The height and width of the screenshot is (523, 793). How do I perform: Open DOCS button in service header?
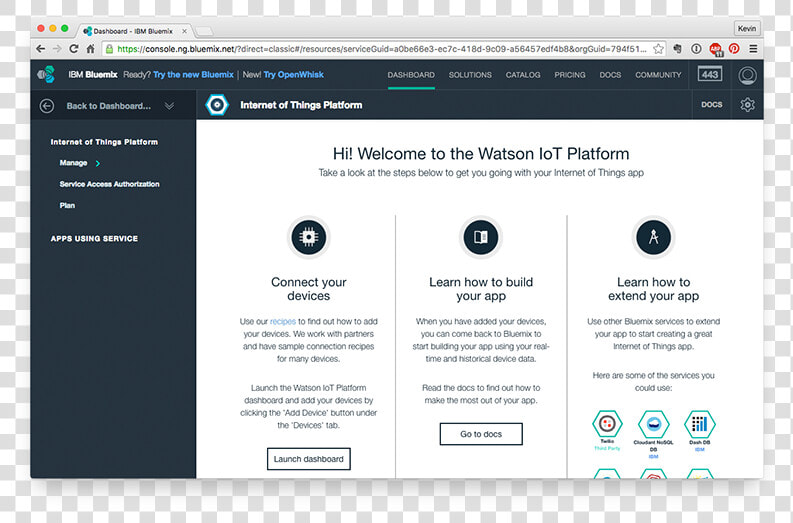[x=712, y=105]
